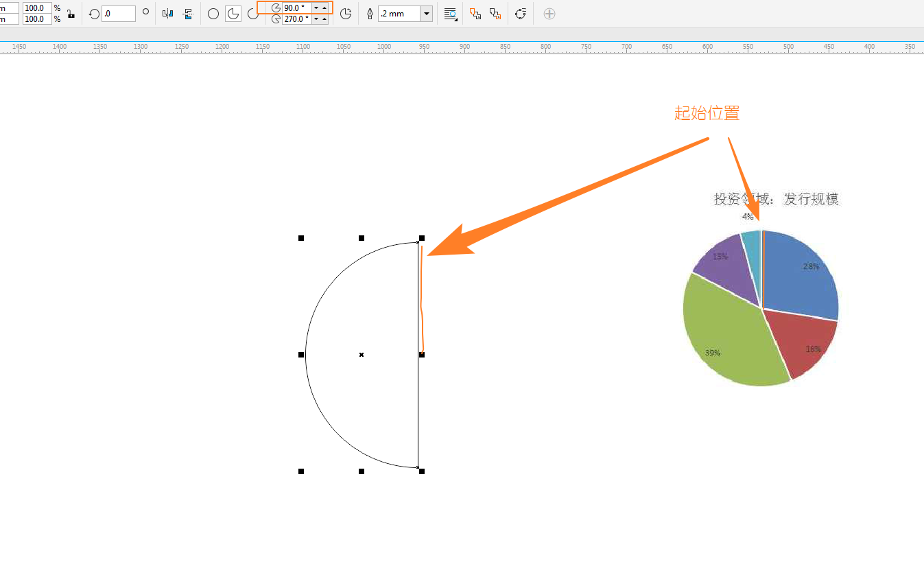Decrease the ending angle value
This screenshot has height=586, width=924.
point(316,19)
